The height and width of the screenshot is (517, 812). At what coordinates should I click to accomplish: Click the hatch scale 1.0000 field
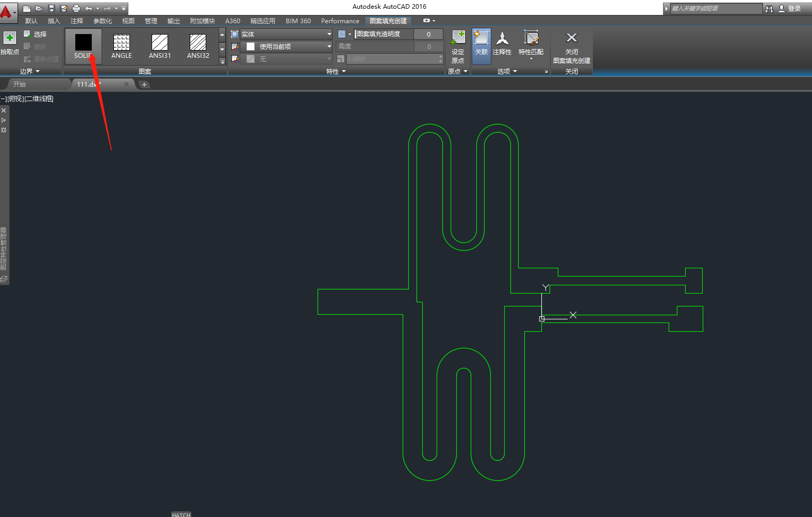point(392,59)
